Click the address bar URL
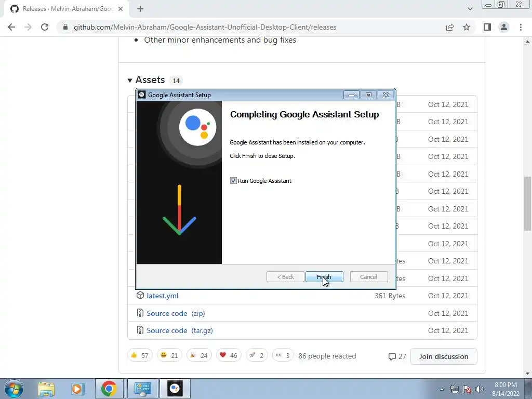This screenshot has height=399, width=532. [205, 27]
